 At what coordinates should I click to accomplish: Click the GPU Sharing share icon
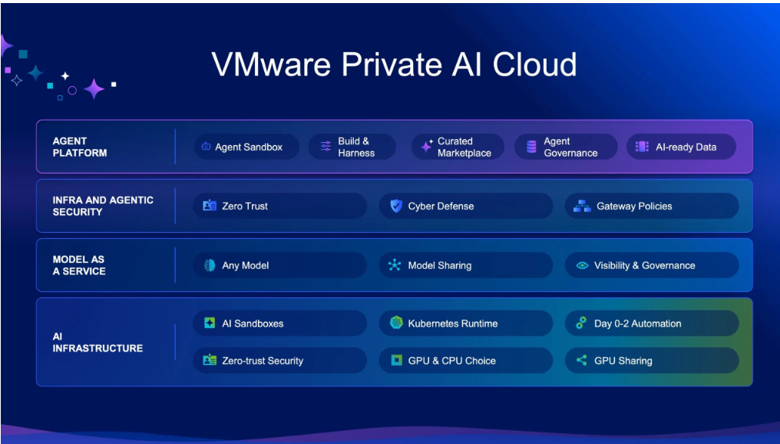coord(582,360)
